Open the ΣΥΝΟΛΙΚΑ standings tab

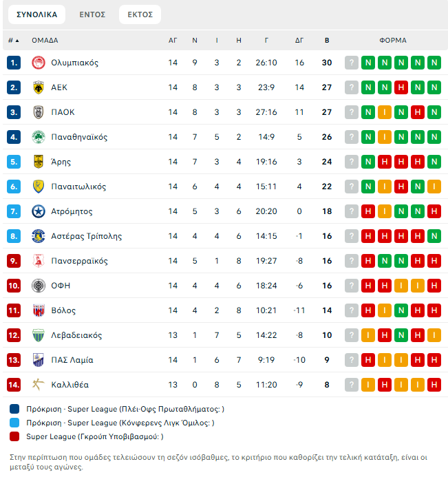(x=36, y=14)
